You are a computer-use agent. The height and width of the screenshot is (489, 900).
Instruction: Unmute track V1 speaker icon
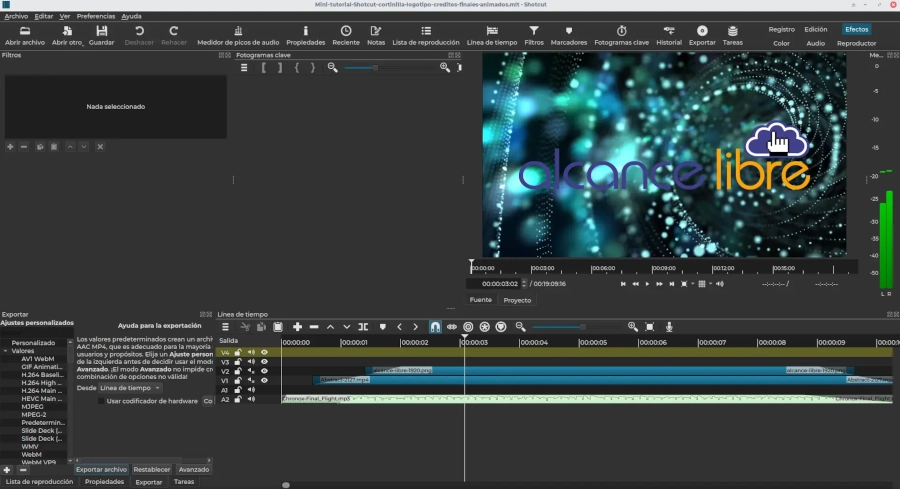(x=251, y=380)
